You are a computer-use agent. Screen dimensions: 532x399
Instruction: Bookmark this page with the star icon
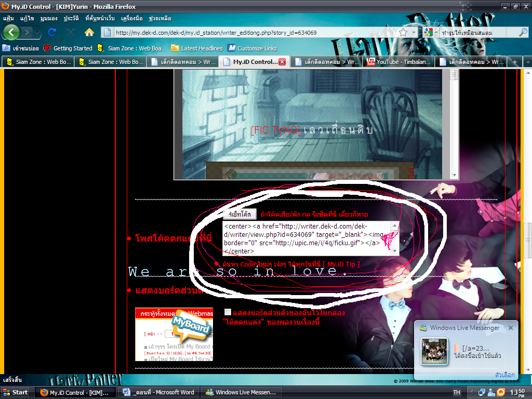(x=403, y=33)
